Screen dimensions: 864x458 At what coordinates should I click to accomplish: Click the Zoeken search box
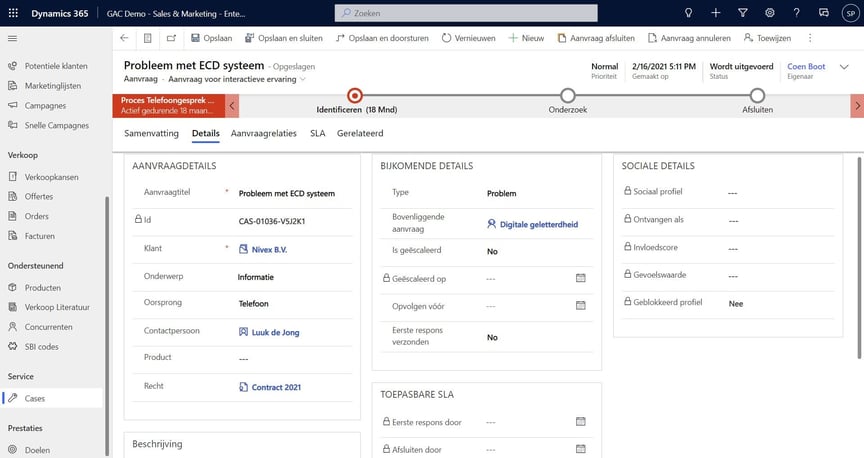(x=466, y=13)
